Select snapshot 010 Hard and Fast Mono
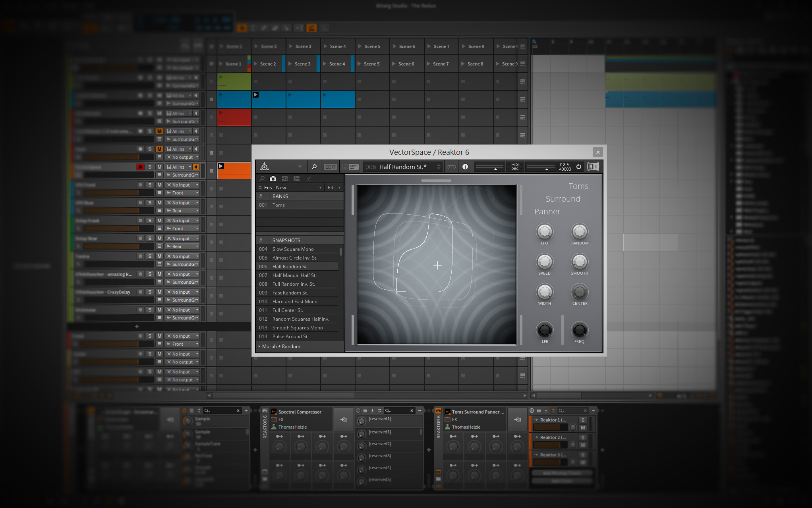This screenshot has width=812, height=508. (x=298, y=302)
